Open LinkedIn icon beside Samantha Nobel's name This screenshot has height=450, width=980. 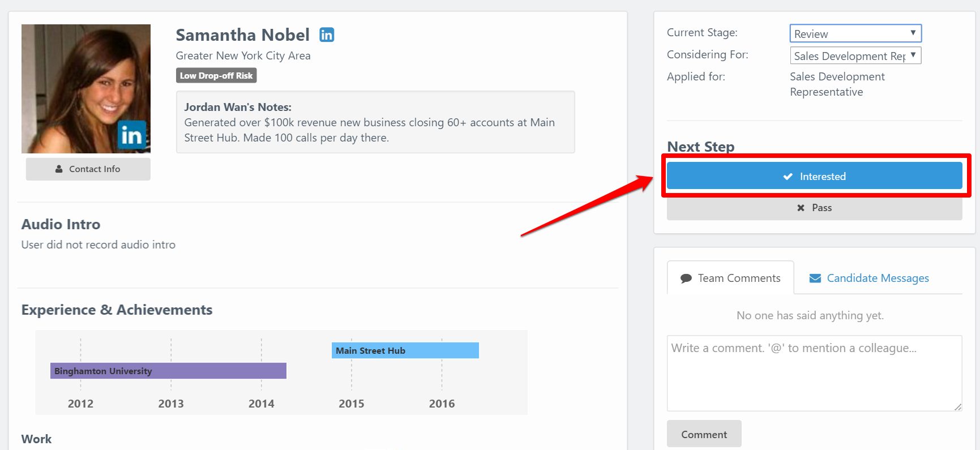(x=327, y=35)
